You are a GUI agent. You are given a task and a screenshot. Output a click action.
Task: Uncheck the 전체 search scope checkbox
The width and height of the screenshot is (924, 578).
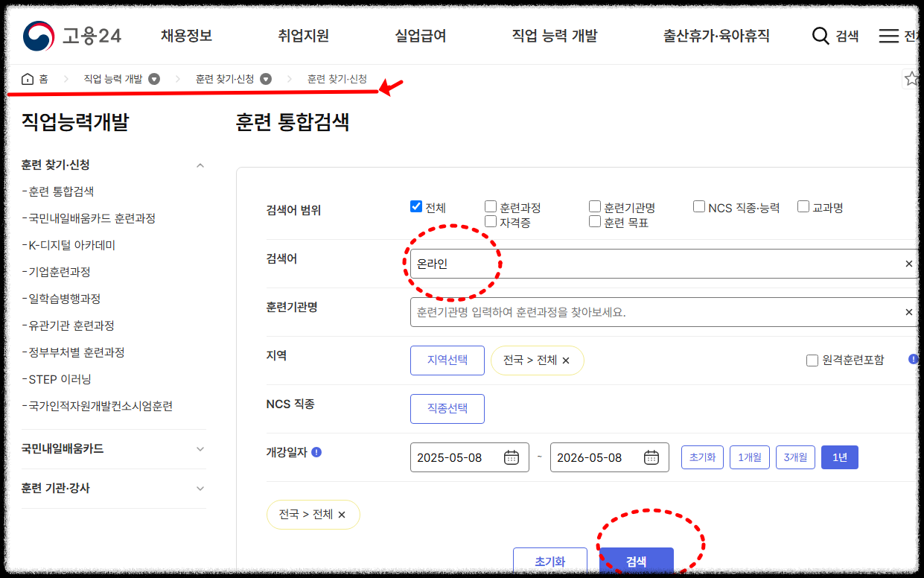click(x=415, y=206)
